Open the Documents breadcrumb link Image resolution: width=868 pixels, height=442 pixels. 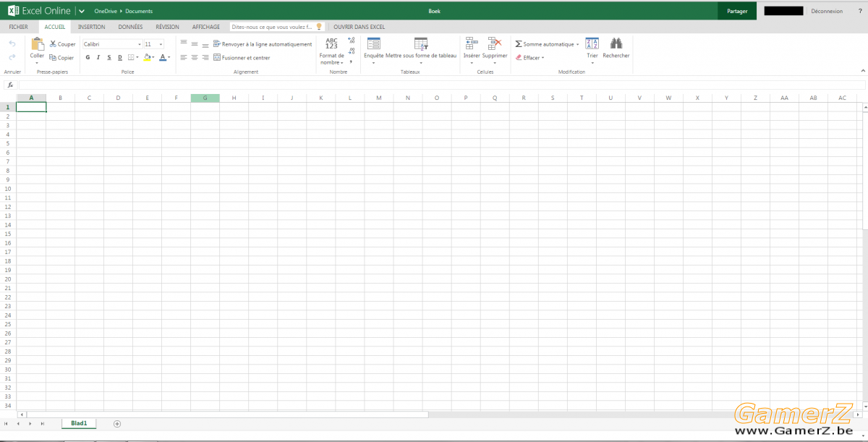[139, 11]
